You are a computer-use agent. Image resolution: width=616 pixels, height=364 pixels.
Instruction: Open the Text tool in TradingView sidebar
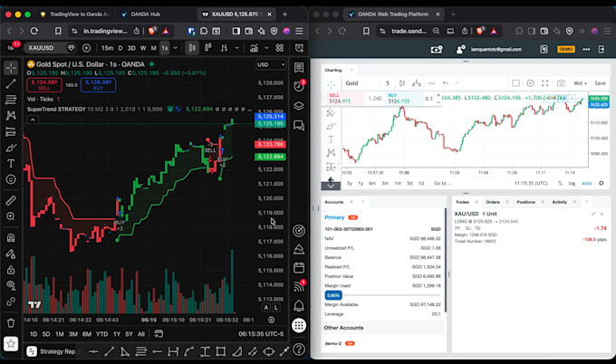click(11, 163)
